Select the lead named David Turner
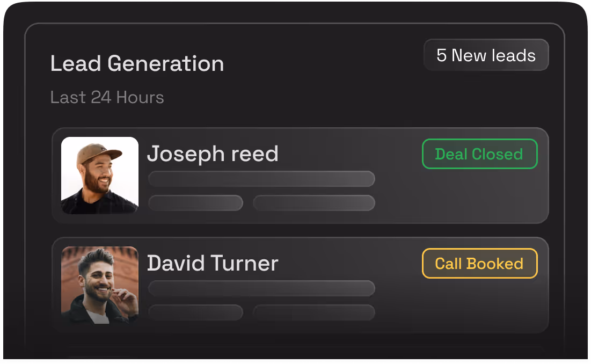The width and height of the screenshot is (591, 364). pos(213,263)
